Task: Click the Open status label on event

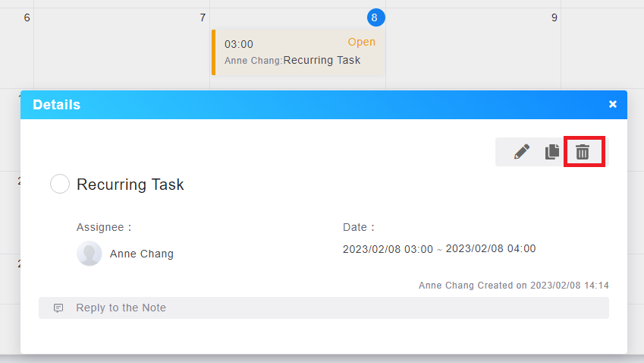Action: coord(361,43)
